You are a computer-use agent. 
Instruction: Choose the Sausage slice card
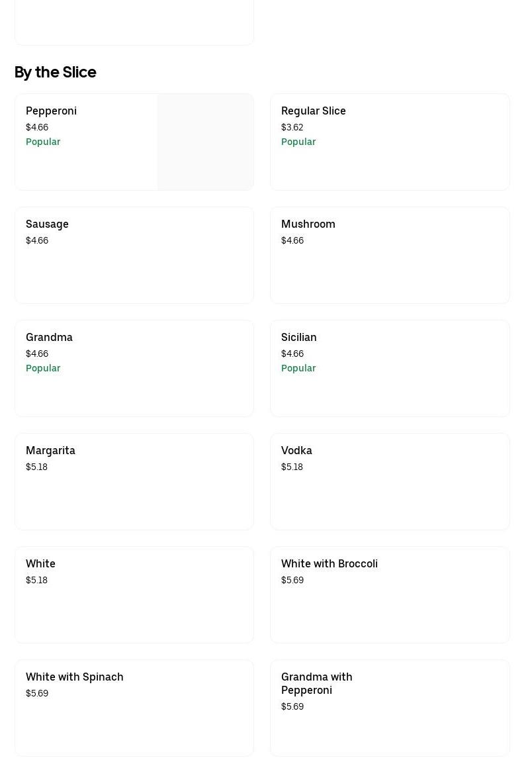click(134, 255)
